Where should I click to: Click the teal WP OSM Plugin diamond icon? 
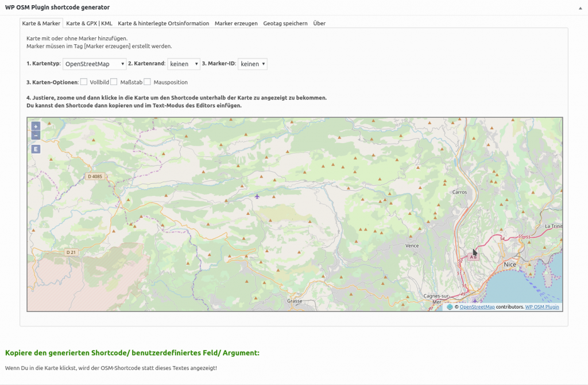[450, 307]
